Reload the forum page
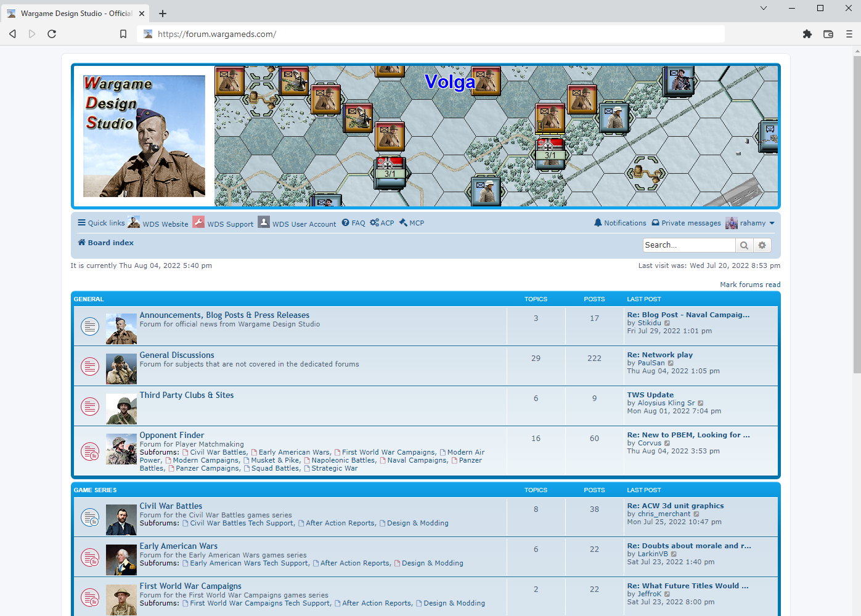Viewport: 861px width, 616px height. (52, 34)
